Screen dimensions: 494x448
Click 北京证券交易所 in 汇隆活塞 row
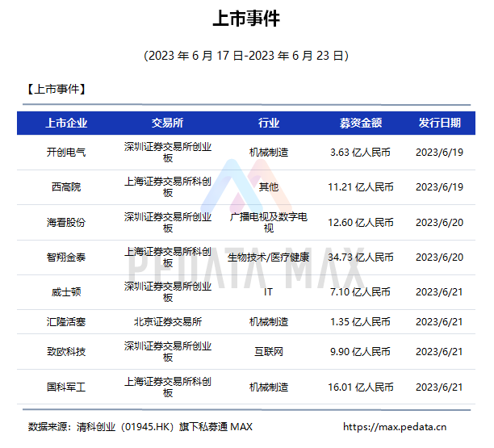[168, 322]
